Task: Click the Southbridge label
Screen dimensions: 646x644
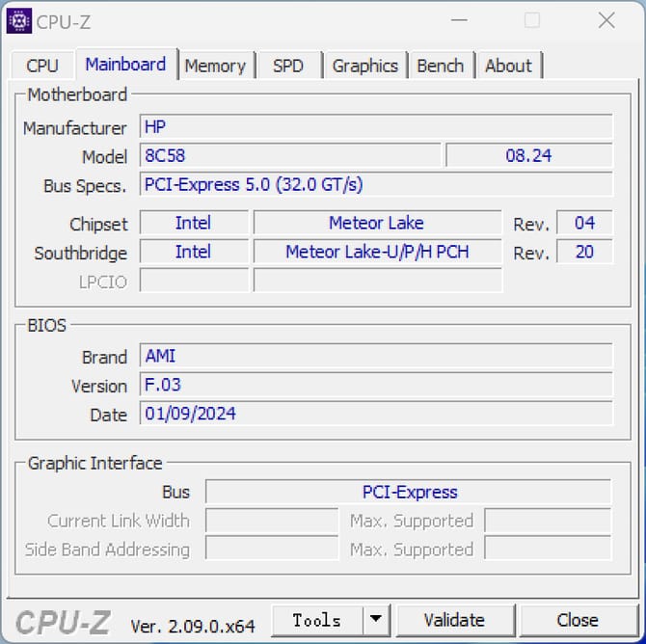Action: pyautogui.click(x=80, y=253)
